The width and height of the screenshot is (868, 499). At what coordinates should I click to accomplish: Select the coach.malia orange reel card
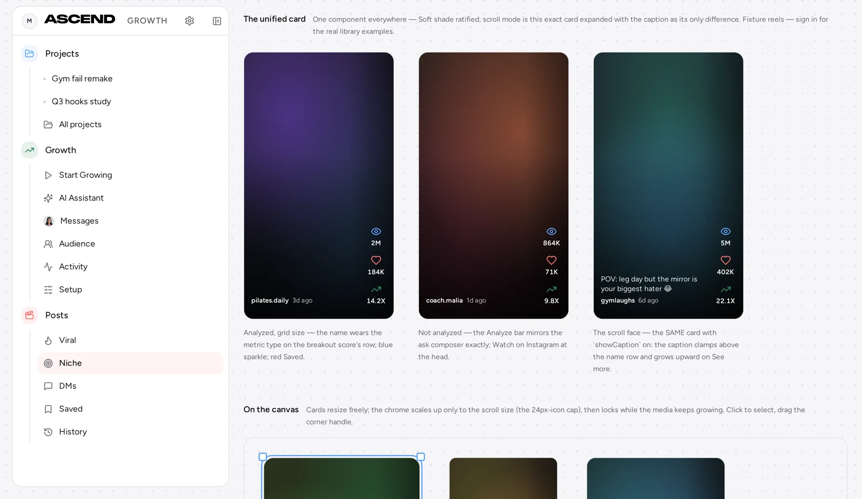coord(493,186)
